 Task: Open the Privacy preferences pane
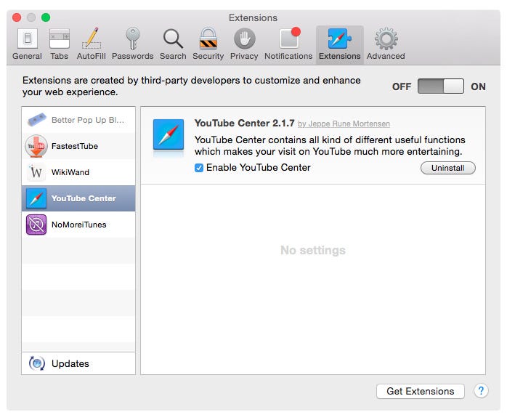tap(244, 44)
